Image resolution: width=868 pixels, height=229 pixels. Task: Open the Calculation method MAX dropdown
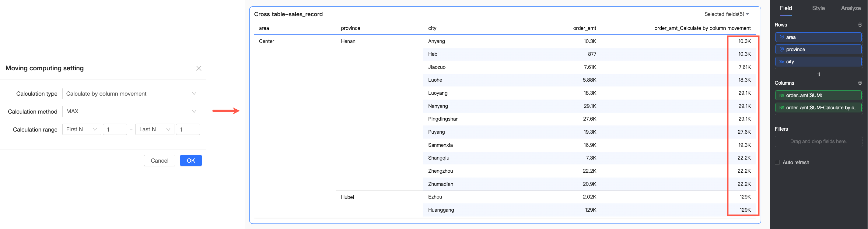pyautogui.click(x=131, y=111)
